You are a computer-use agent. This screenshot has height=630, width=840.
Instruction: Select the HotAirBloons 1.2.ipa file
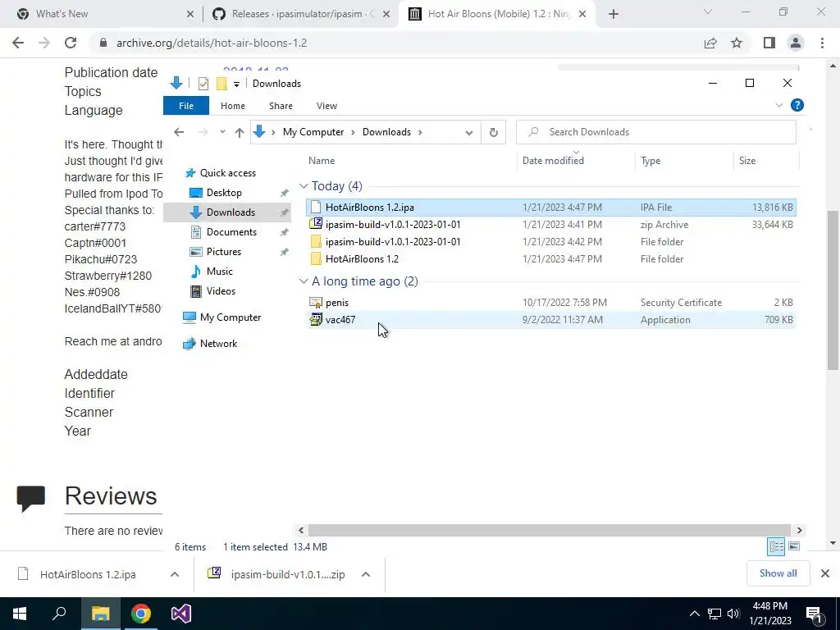550,208
